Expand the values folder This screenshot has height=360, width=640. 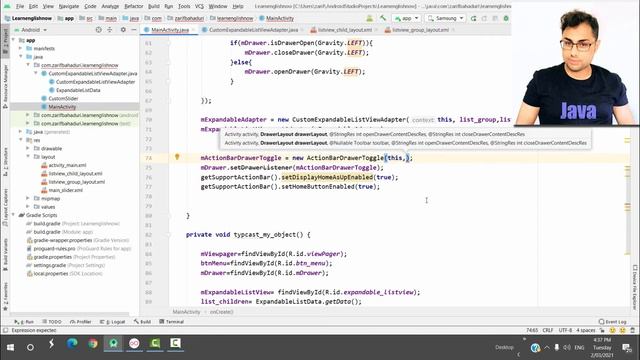28,207
